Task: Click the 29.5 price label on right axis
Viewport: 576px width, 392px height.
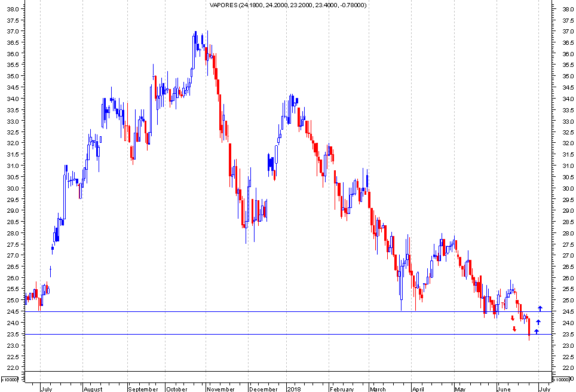Action: [568, 200]
